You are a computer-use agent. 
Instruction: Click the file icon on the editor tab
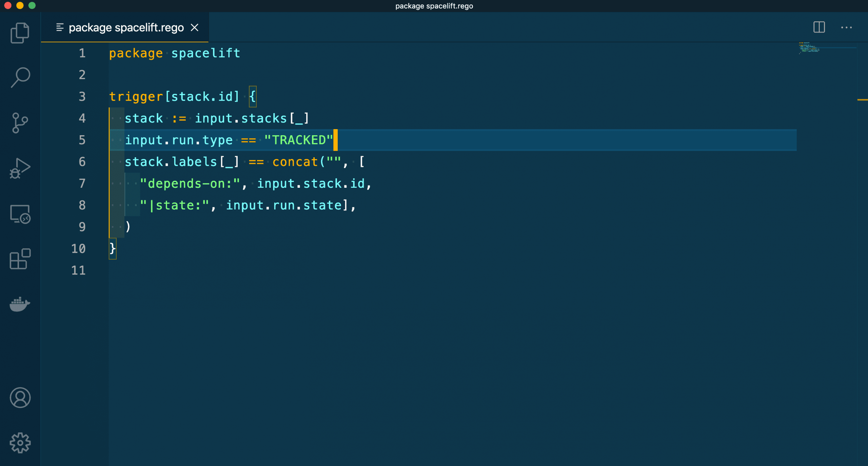coord(60,27)
